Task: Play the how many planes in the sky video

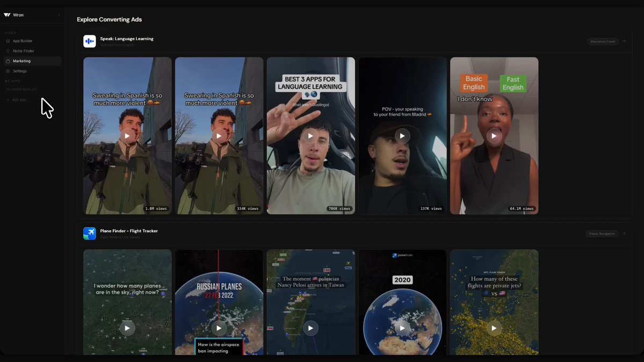Action: pyautogui.click(x=127, y=328)
